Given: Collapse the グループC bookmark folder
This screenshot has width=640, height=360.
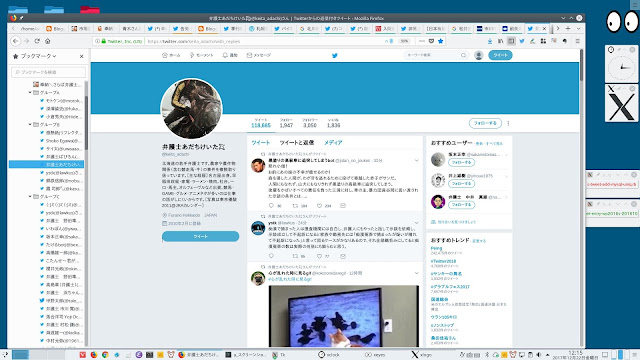Looking at the screenshot, I should click(30, 196).
